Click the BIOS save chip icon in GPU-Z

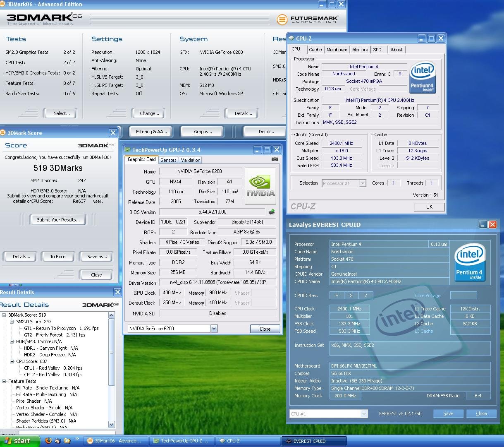click(272, 212)
